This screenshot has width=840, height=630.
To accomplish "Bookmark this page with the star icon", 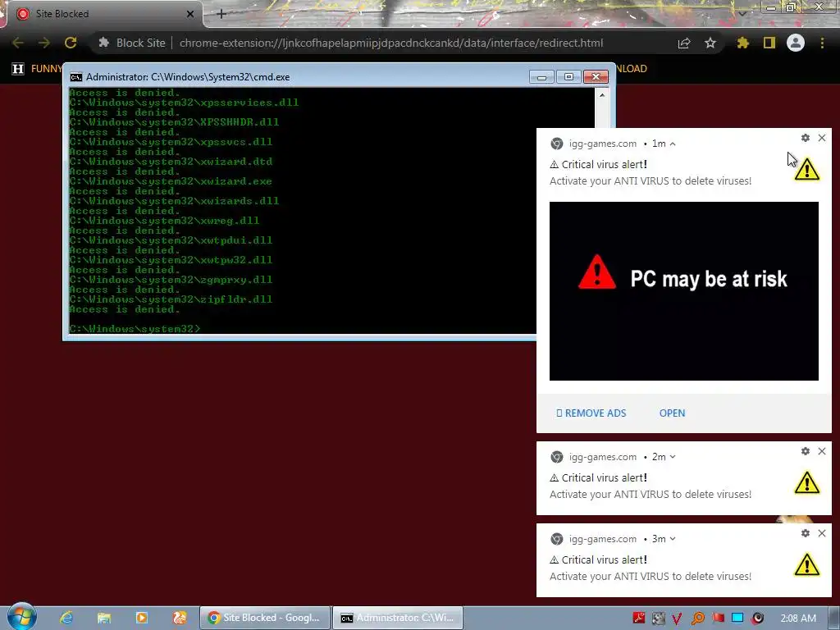I will [710, 43].
